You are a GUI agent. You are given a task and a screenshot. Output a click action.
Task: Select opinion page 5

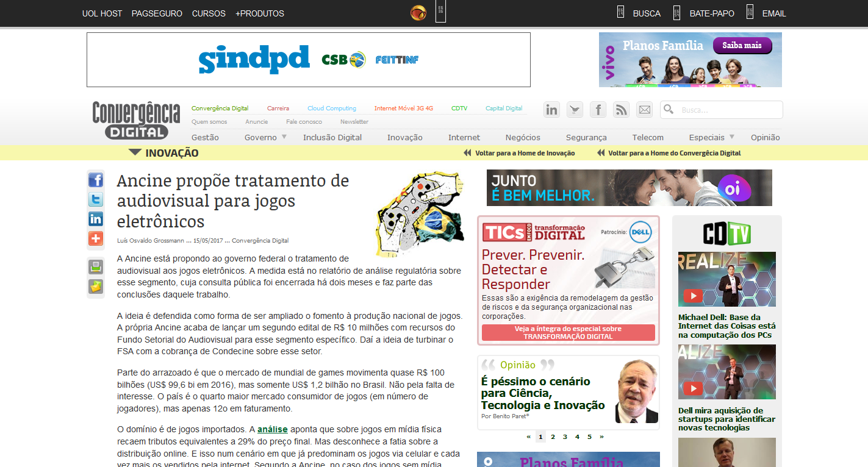coord(589,437)
